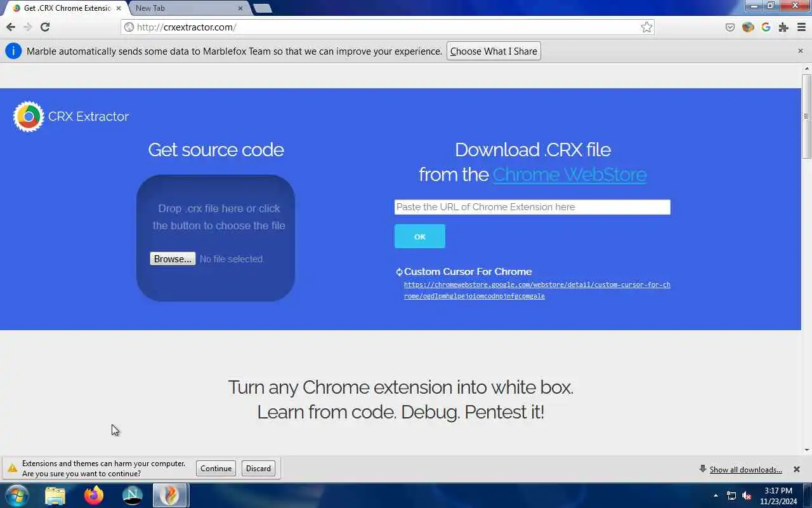Open a new tab with the tab button
The height and width of the screenshot is (508, 812).
(x=262, y=8)
